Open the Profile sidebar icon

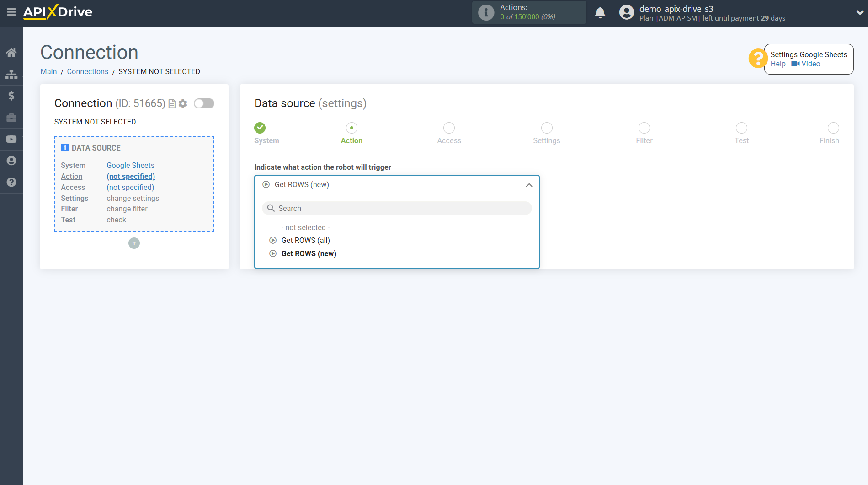(11, 161)
